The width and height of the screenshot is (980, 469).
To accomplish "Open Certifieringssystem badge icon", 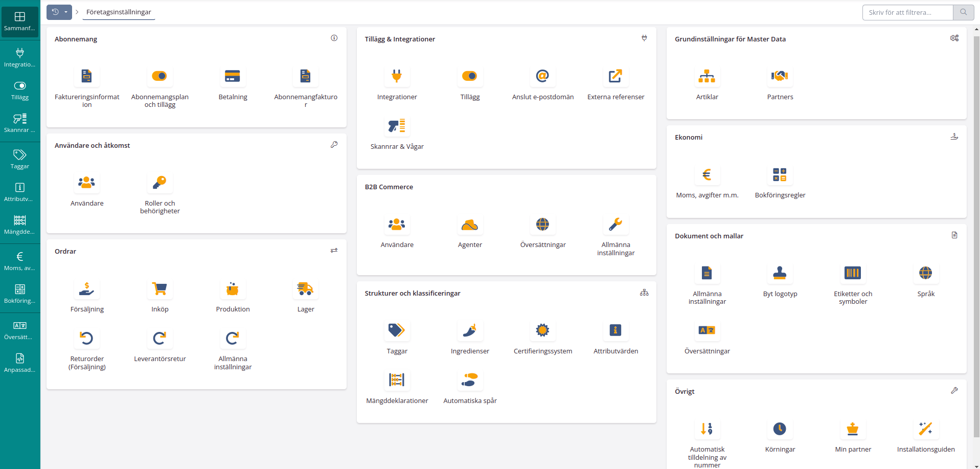I will click(x=542, y=331).
